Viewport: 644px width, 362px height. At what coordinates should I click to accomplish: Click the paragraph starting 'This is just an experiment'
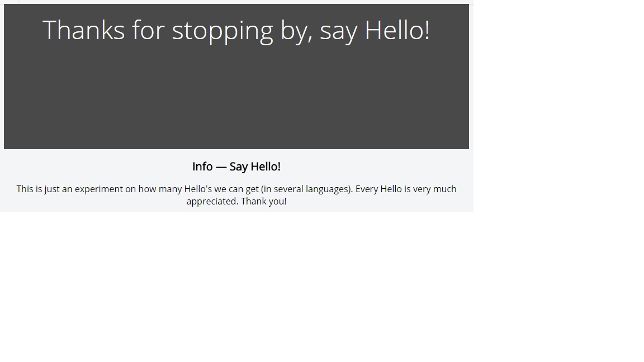coord(236,195)
